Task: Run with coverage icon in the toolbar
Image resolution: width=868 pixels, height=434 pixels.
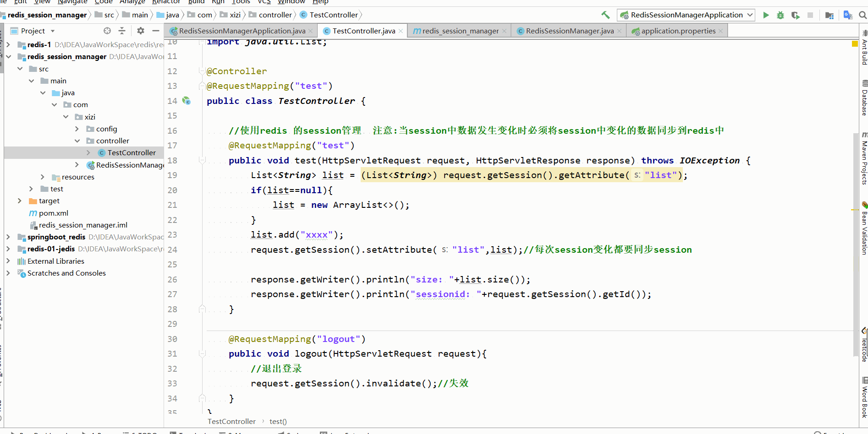Action: (796, 15)
